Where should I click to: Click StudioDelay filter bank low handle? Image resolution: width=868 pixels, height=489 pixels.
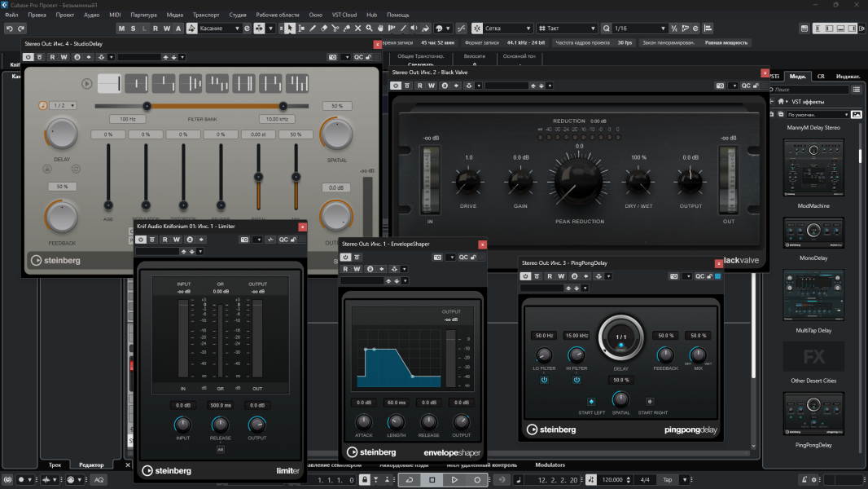point(147,106)
